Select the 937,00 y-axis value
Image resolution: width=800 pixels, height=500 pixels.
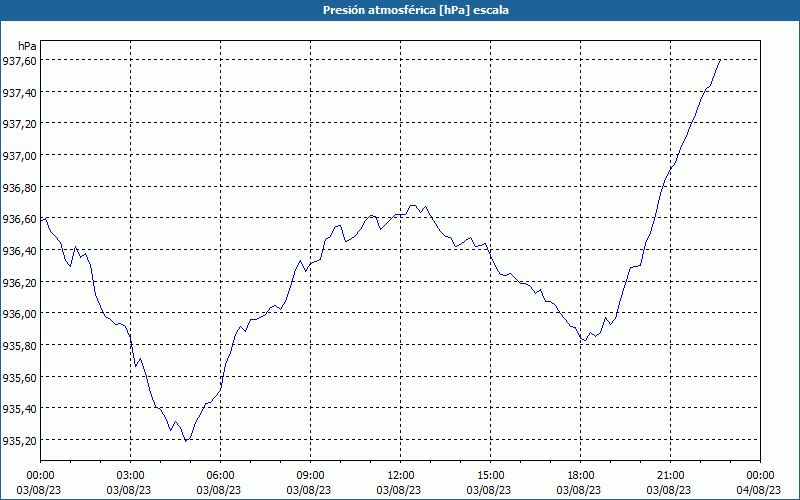(x=19, y=156)
